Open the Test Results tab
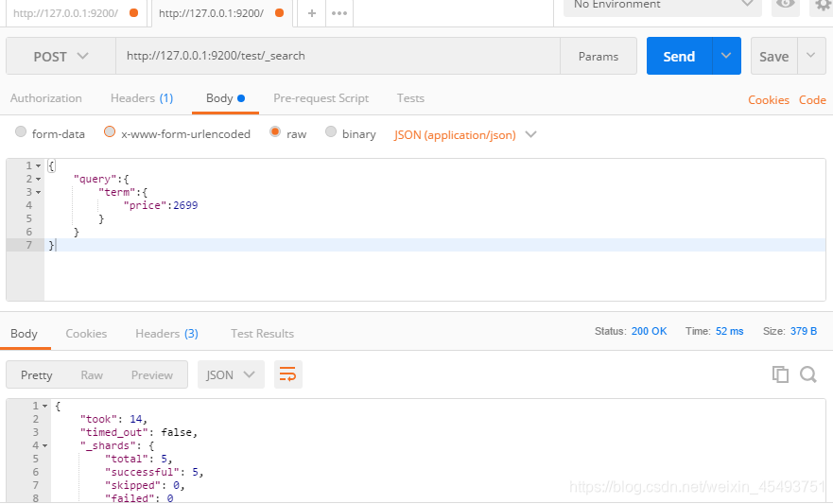The height and width of the screenshot is (504, 833). pos(263,334)
